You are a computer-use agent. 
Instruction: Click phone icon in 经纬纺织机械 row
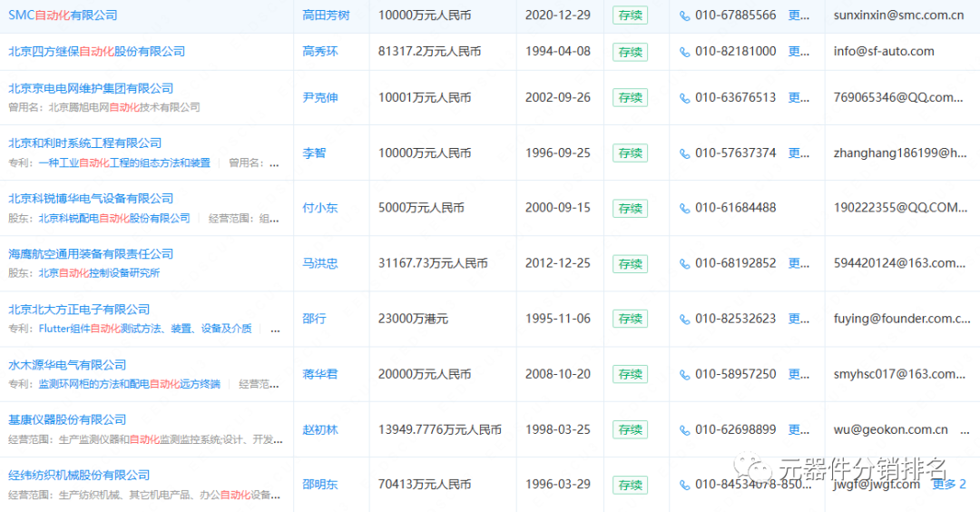pyautogui.click(x=684, y=485)
